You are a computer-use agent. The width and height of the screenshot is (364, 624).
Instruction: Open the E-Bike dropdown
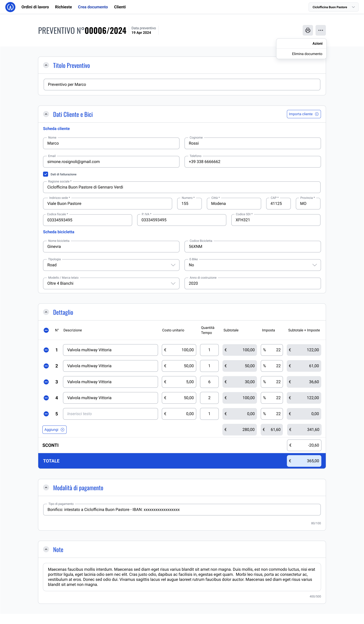(x=252, y=265)
